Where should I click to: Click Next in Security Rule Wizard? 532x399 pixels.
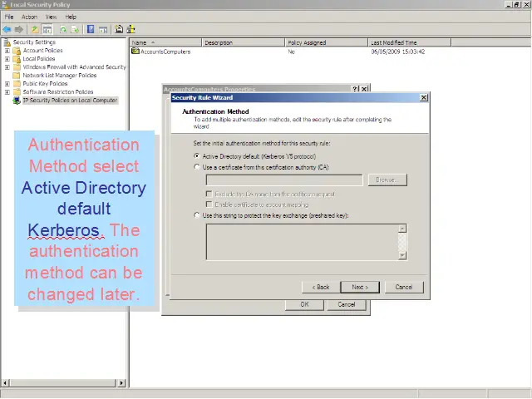click(360, 287)
